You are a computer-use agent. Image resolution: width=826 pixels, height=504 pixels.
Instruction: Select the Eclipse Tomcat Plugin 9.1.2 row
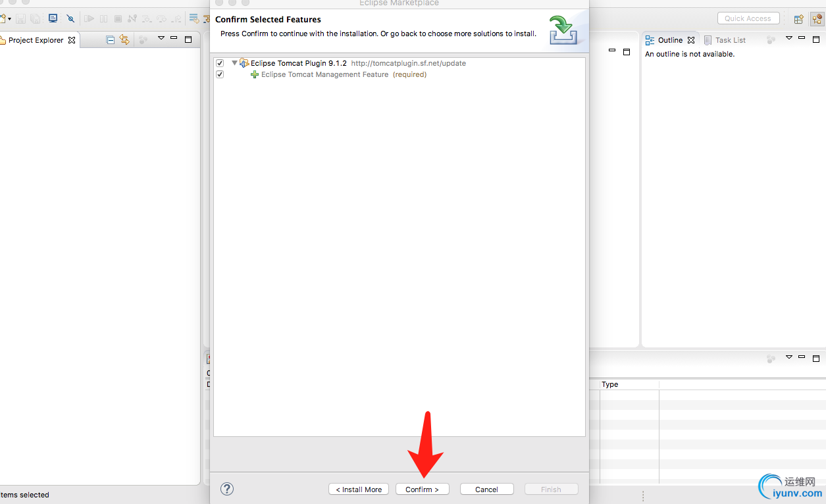(x=400, y=63)
